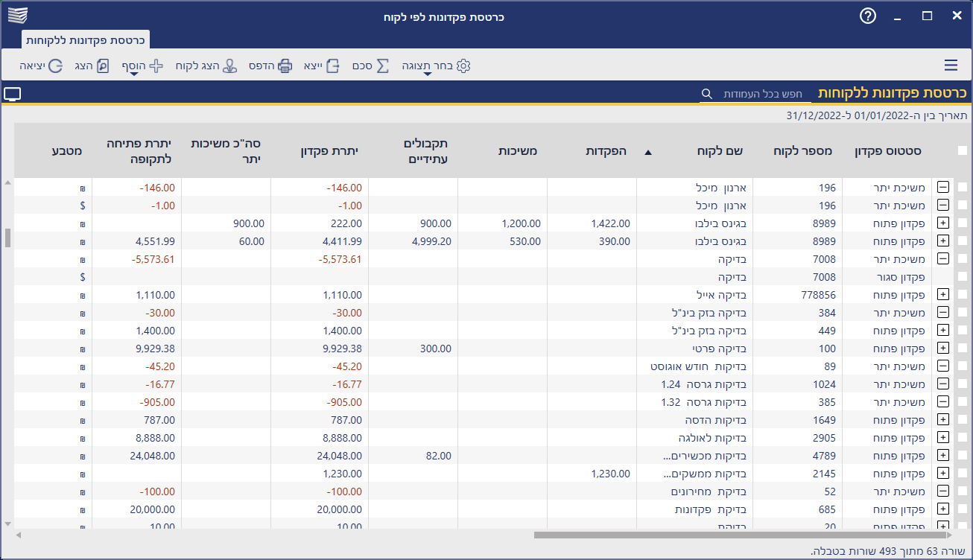Click the 9,929.38 יתרת פתיחה cell

(137, 348)
